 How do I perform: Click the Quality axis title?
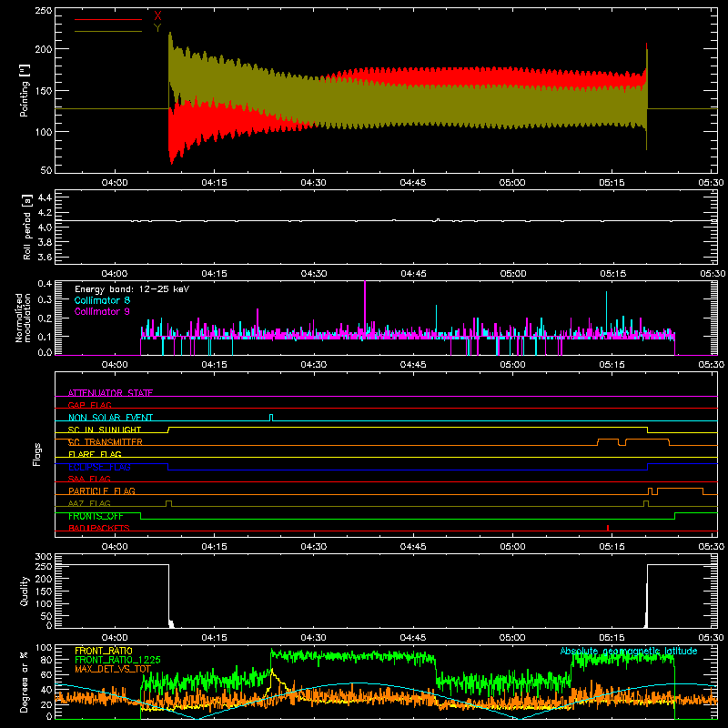click(x=25, y=591)
